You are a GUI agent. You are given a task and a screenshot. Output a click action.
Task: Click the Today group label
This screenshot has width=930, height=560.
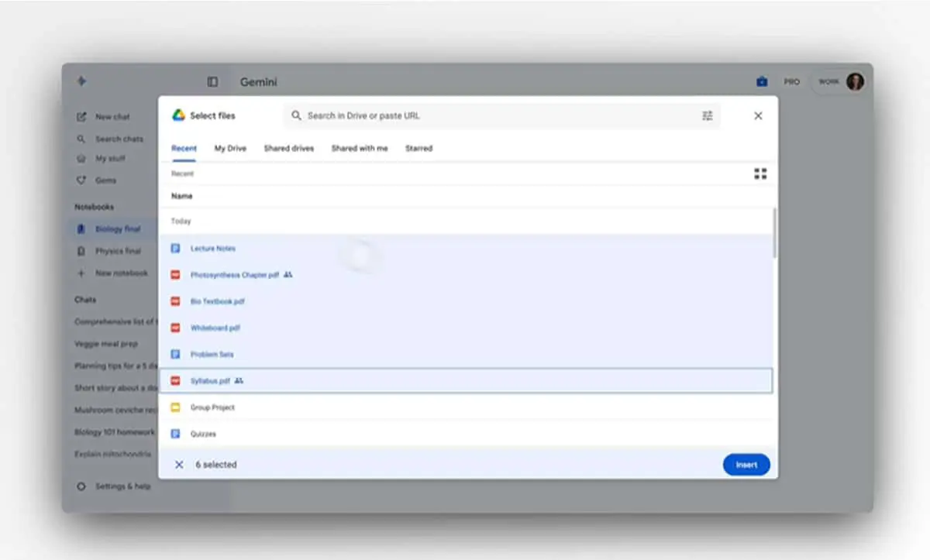pyautogui.click(x=181, y=222)
